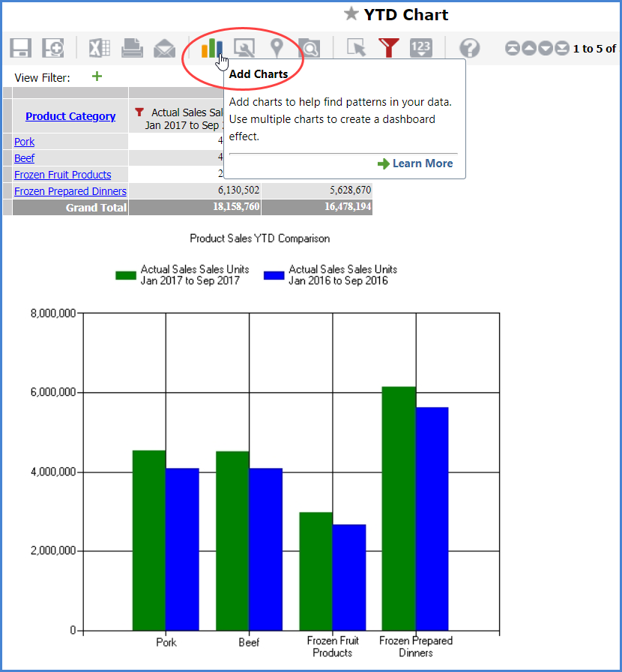Click the 123 number formatting icon
The image size is (622, 672).
click(421, 47)
